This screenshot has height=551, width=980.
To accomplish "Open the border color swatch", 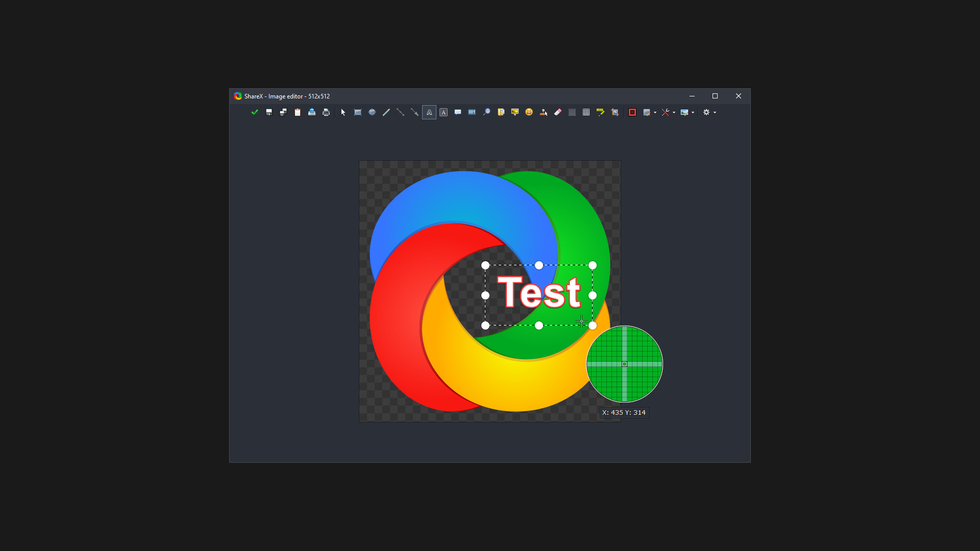I will pos(632,112).
